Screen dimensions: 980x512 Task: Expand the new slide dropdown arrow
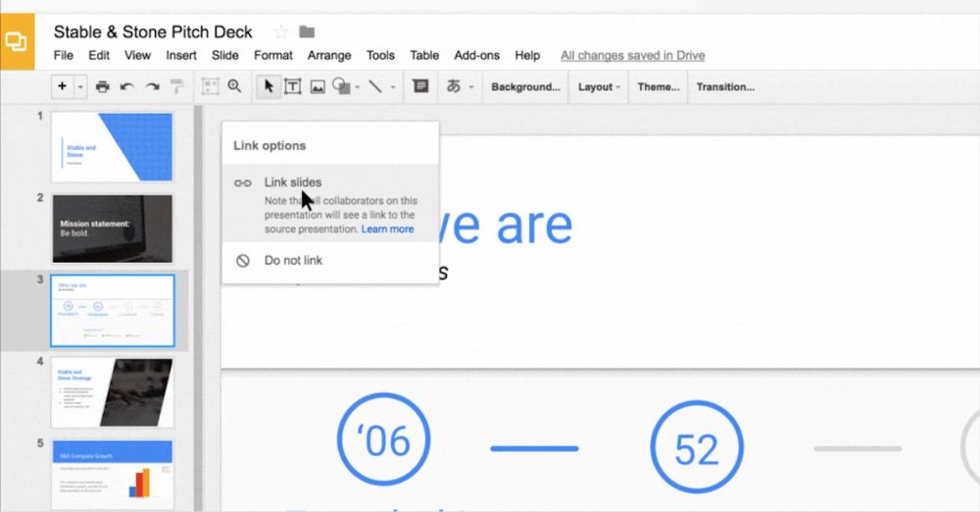[80, 86]
